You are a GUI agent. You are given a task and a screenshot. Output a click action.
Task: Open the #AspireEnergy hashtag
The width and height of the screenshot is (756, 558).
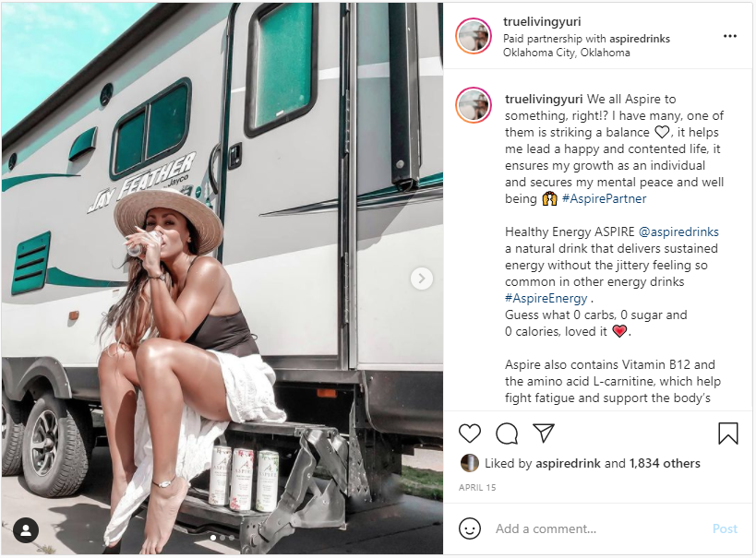click(x=546, y=298)
